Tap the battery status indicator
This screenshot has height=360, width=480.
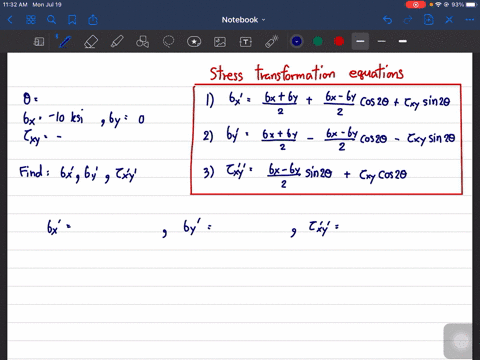pos(472,5)
